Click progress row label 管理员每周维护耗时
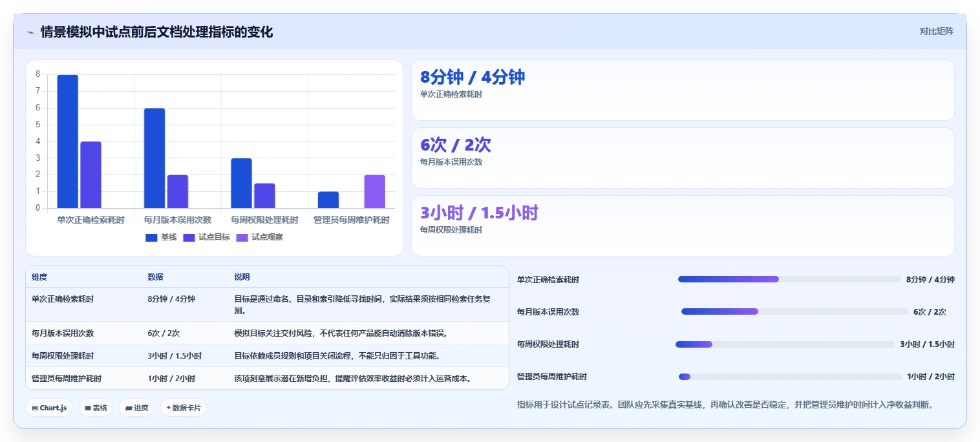The image size is (980, 442). [552, 377]
